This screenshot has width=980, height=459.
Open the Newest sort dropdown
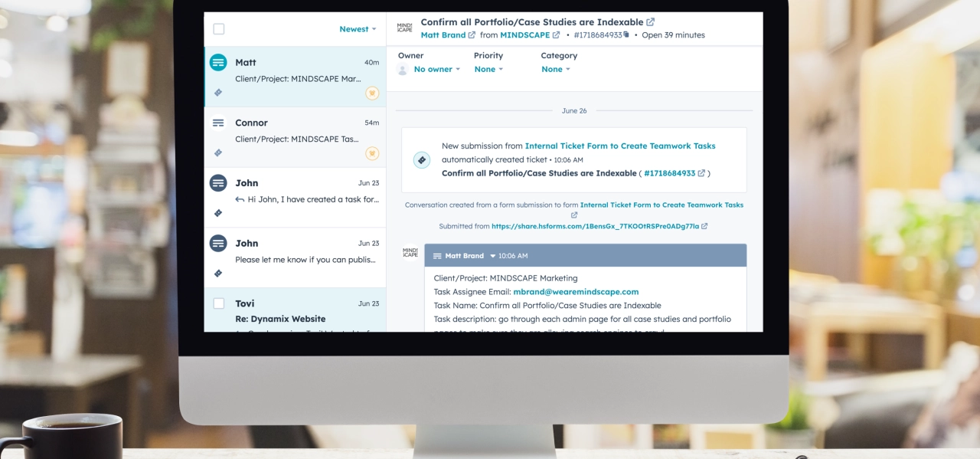point(358,29)
